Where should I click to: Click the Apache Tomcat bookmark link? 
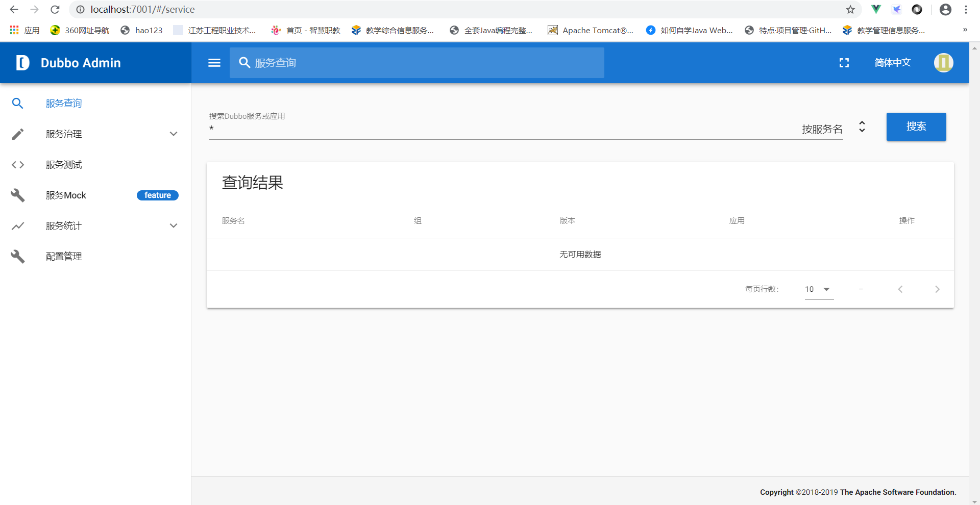(591, 30)
